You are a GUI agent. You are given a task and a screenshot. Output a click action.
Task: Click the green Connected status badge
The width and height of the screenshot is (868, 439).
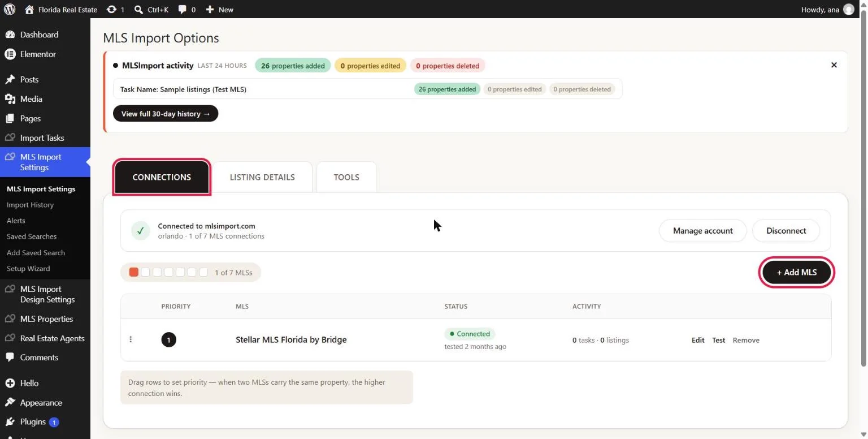[x=470, y=334]
